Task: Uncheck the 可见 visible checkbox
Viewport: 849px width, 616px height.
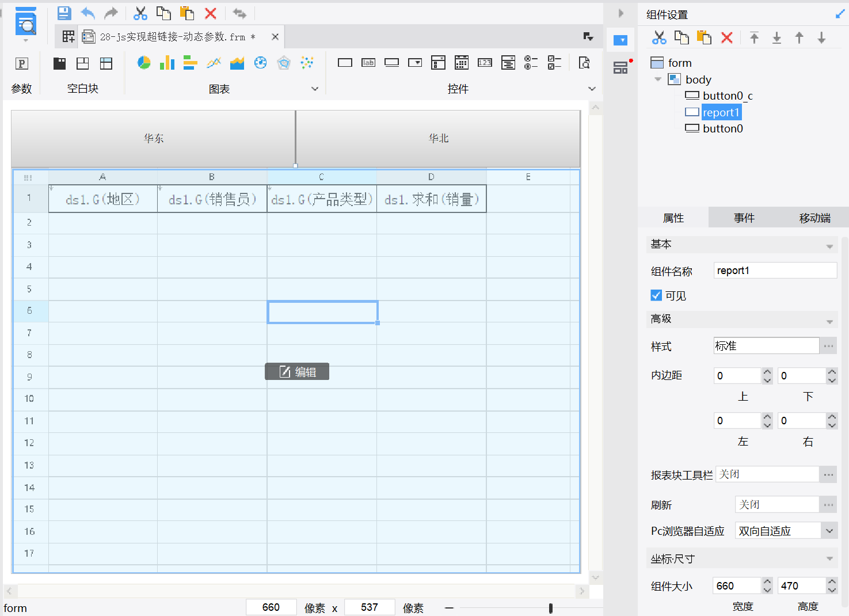Action: 656,295
